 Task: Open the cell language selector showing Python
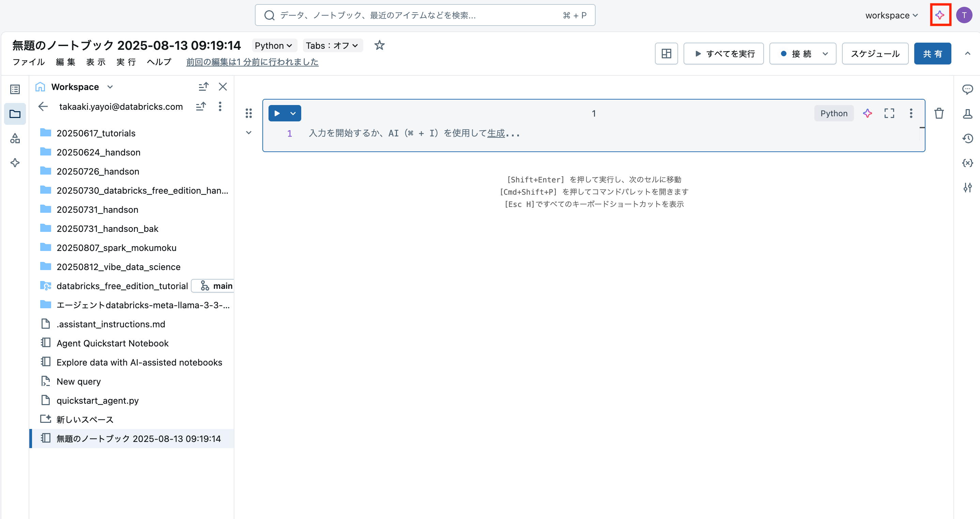click(833, 113)
